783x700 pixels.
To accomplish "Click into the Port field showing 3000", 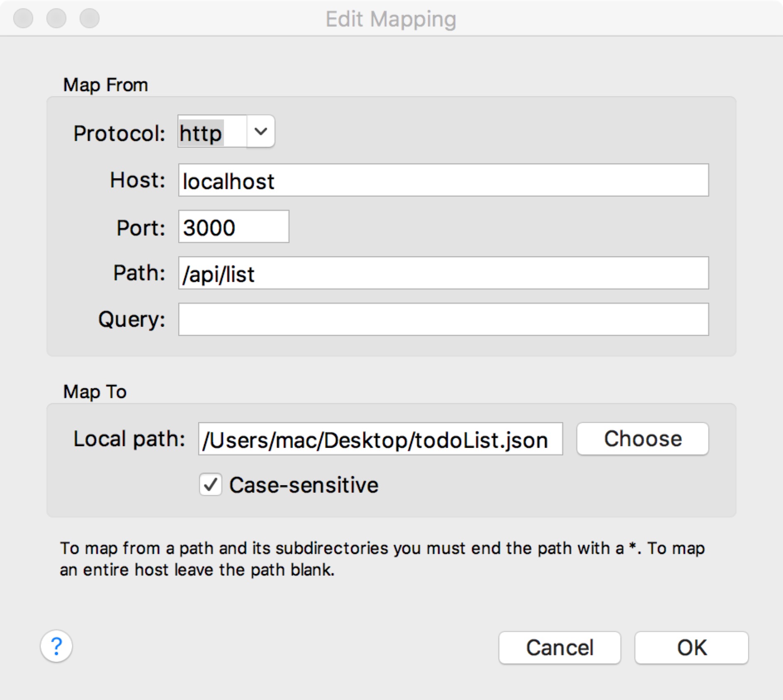I will (x=233, y=227).
